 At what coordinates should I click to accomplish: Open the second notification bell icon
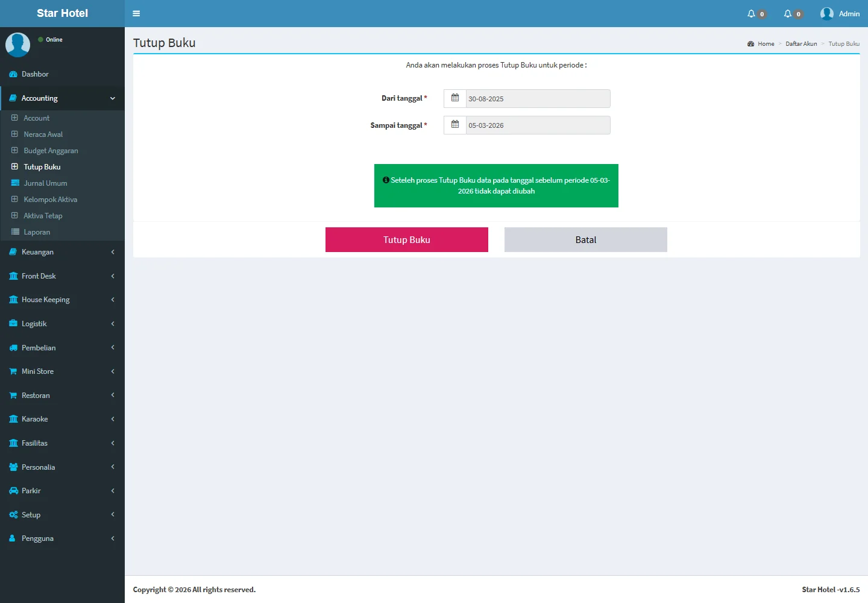coord(787,13)
